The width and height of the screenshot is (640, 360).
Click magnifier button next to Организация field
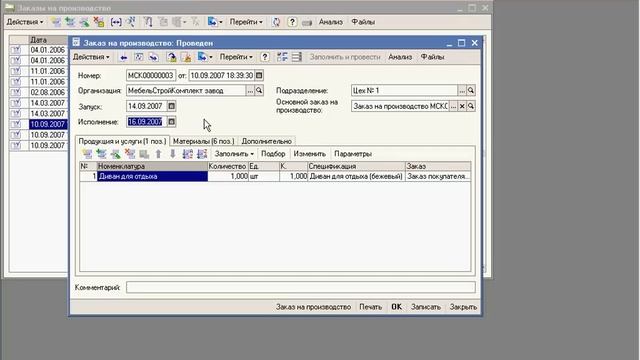[x=259, y=91]
